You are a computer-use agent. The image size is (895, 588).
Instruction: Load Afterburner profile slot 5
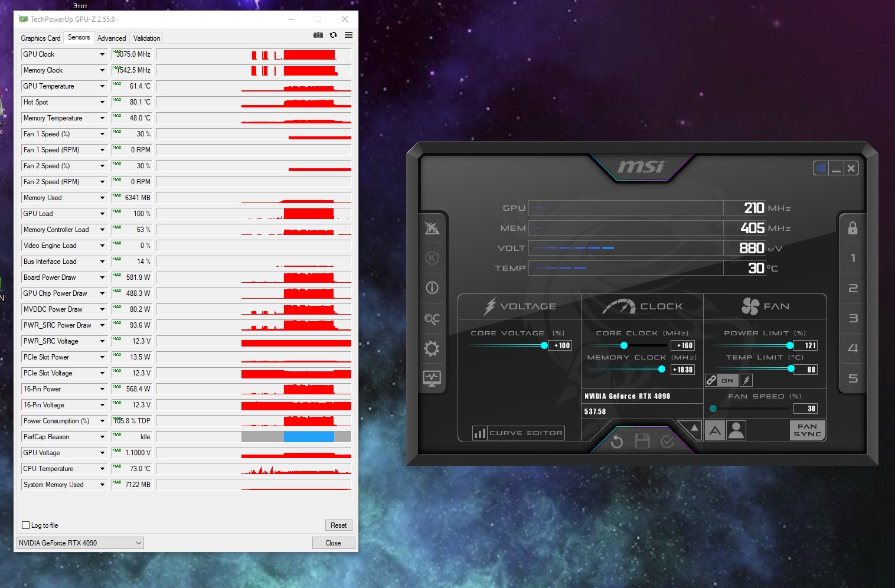point(852,378)
